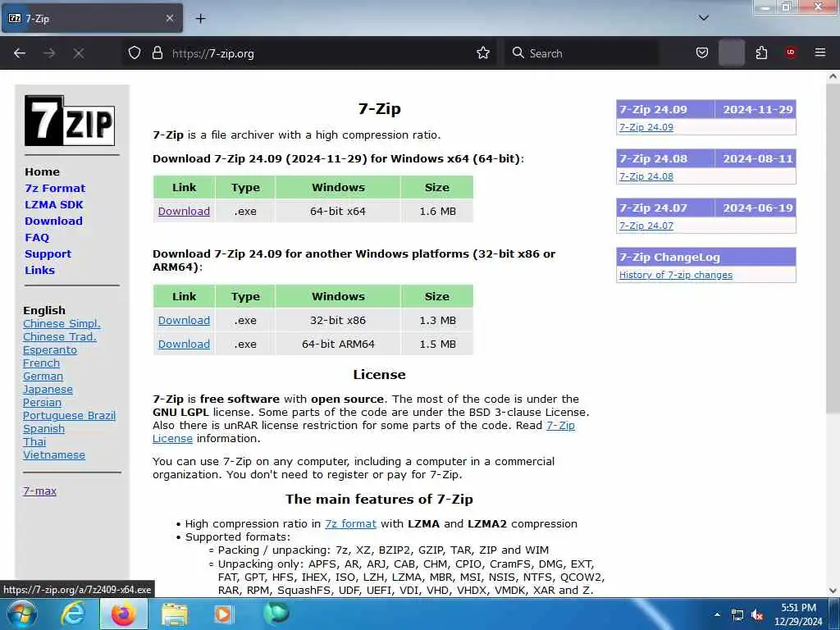
Task: Expand the list all tabs chevron
Action: tap(704, 18)
